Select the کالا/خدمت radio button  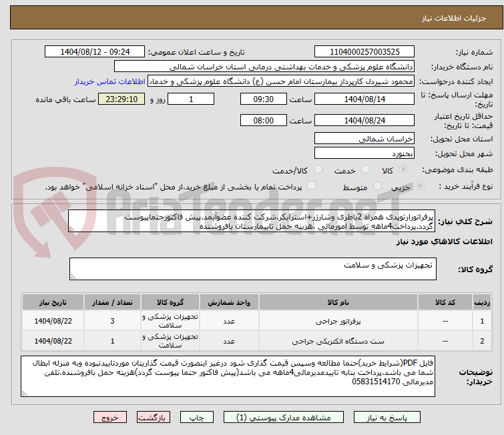coord(318,169)
